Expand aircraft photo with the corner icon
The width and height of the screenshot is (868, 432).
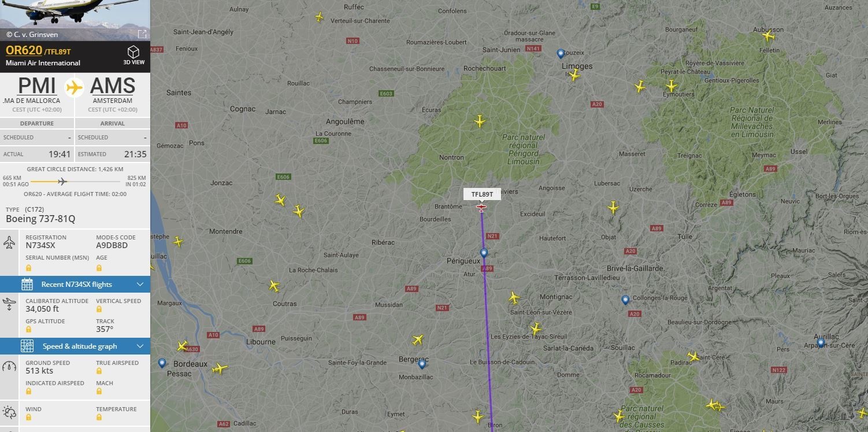pos(142,34)
